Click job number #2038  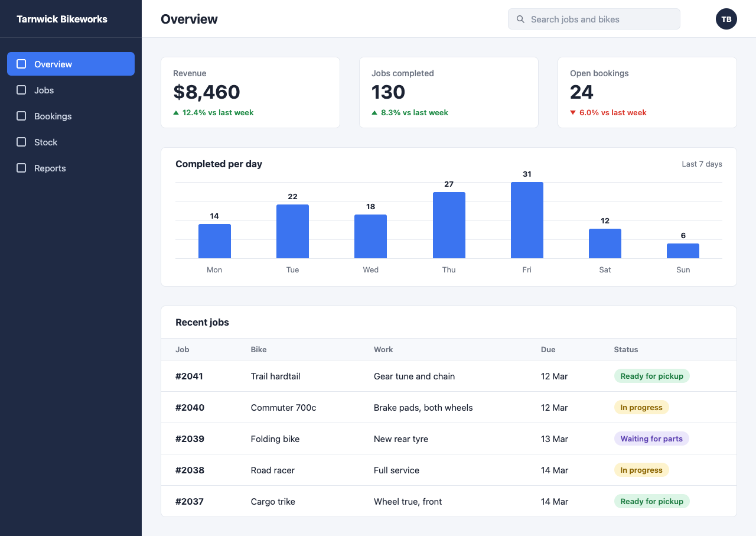coord(190,470)
